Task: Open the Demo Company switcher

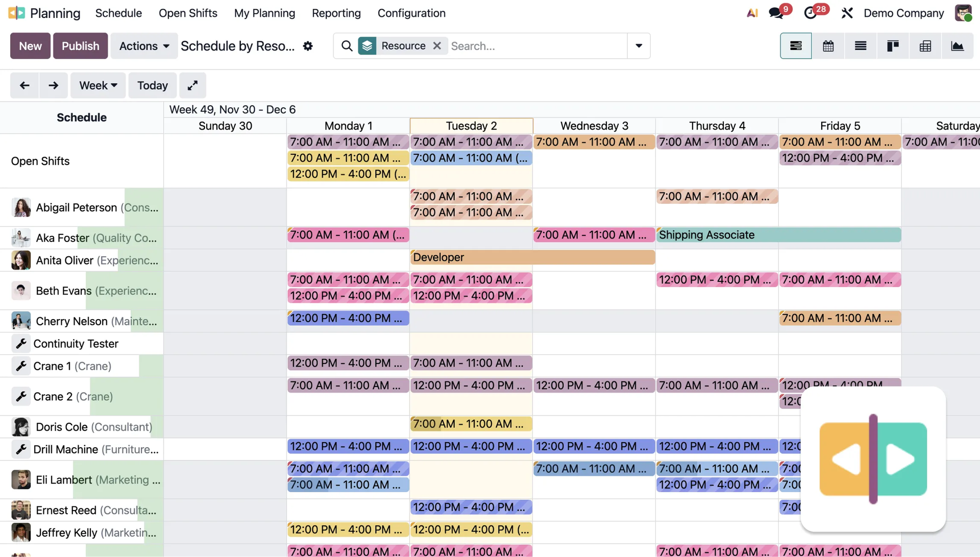Action: click(x=903, y=13)
